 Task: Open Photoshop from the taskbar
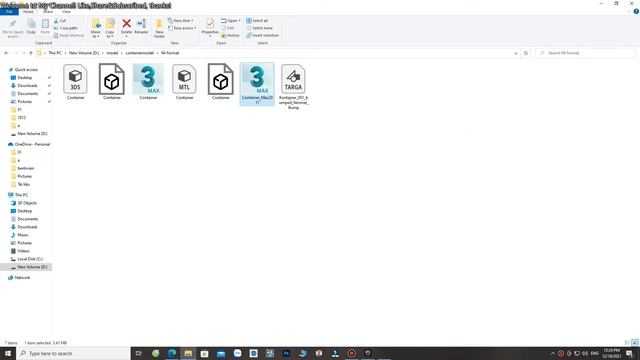click(286, 353)
